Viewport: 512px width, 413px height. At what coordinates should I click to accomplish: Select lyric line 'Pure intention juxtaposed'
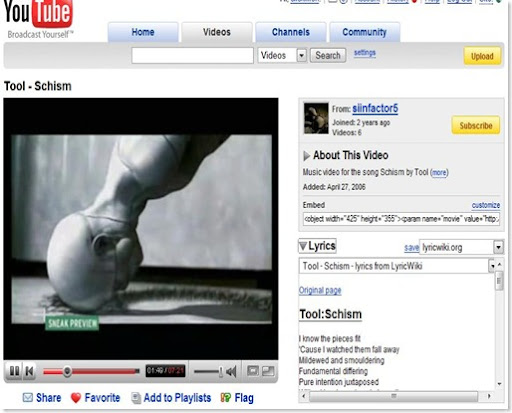[339, 382]
